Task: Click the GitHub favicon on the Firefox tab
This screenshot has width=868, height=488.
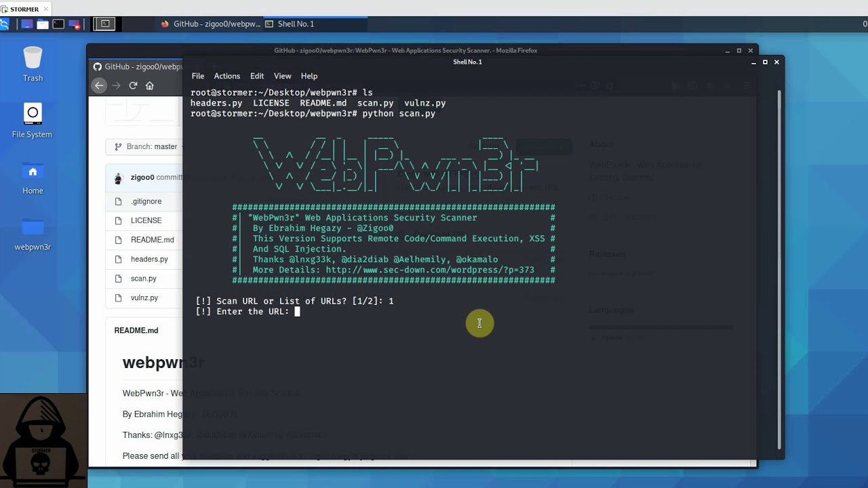Action: click(98, 66)
